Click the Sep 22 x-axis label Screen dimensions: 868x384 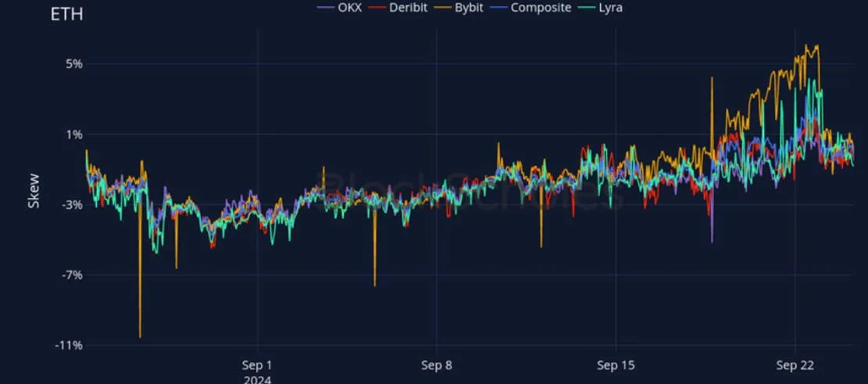pos(795,366)
